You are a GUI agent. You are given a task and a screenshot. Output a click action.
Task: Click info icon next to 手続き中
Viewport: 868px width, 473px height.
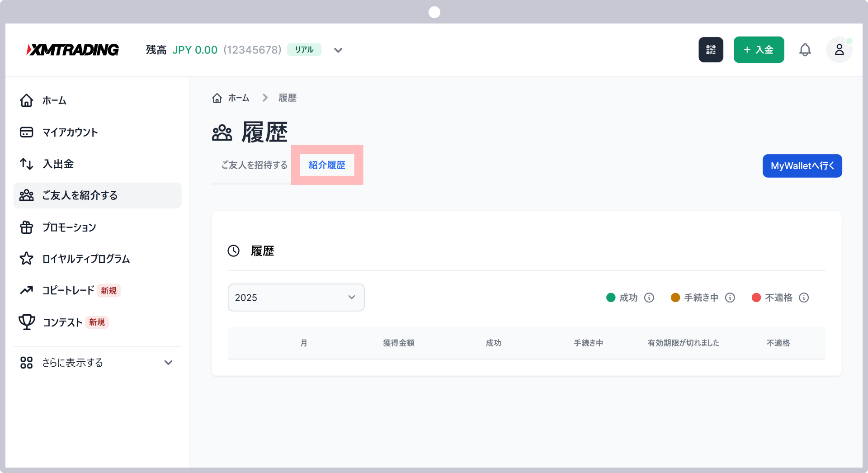[x=730, y=298]
